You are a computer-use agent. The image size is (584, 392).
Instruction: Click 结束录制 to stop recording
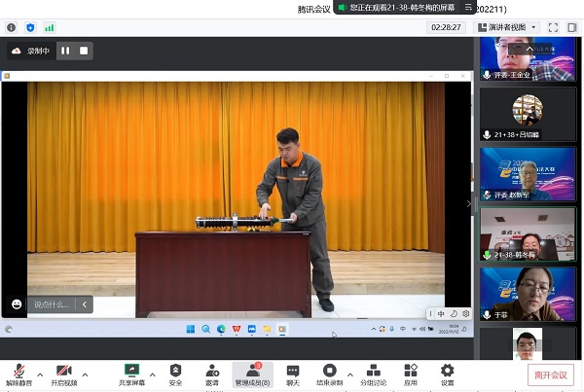(329, 371)
